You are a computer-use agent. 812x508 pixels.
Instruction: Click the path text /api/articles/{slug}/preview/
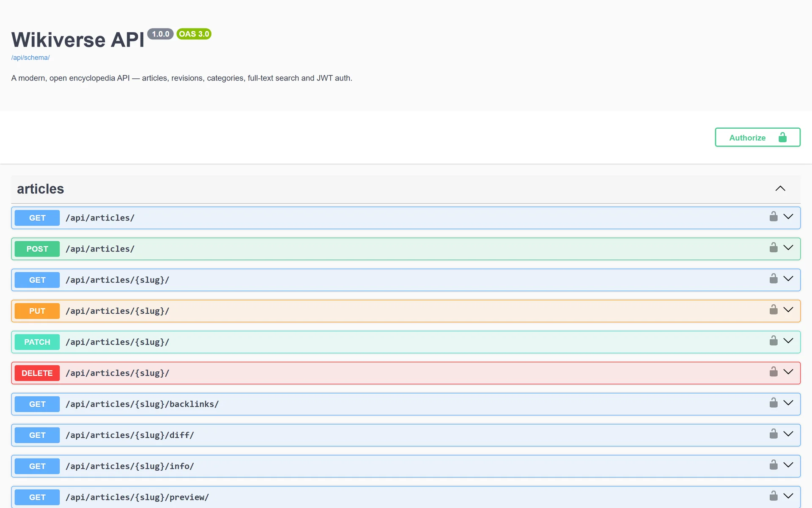coord(137,497)
